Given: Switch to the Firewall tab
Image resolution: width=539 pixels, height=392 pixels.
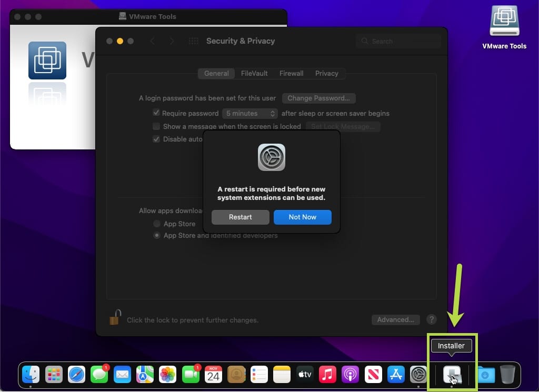Looking at the screenshot, I should pos(291,74).
